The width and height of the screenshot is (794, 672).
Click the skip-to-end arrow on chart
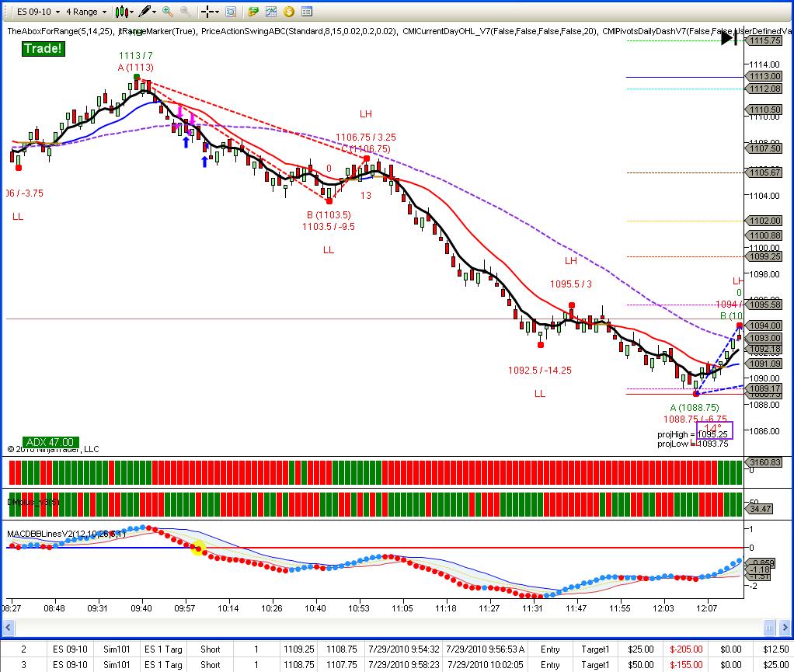[x=730, y=37]
